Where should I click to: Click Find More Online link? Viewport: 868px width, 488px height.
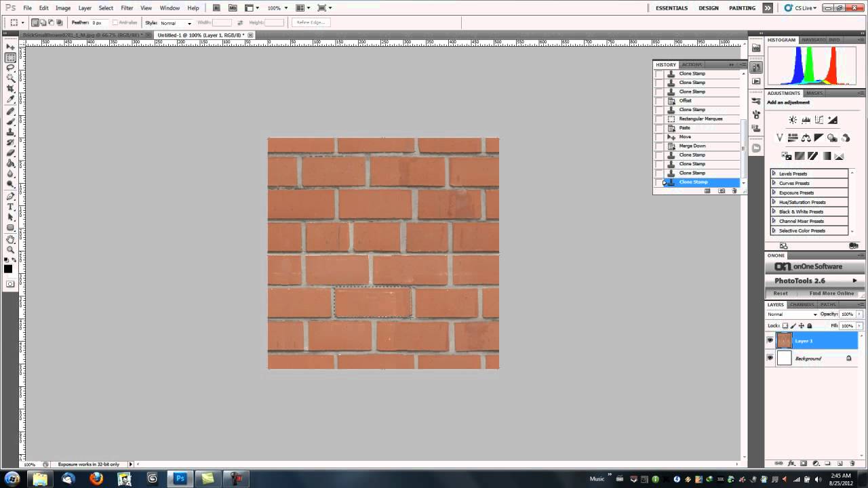(831, 293)
